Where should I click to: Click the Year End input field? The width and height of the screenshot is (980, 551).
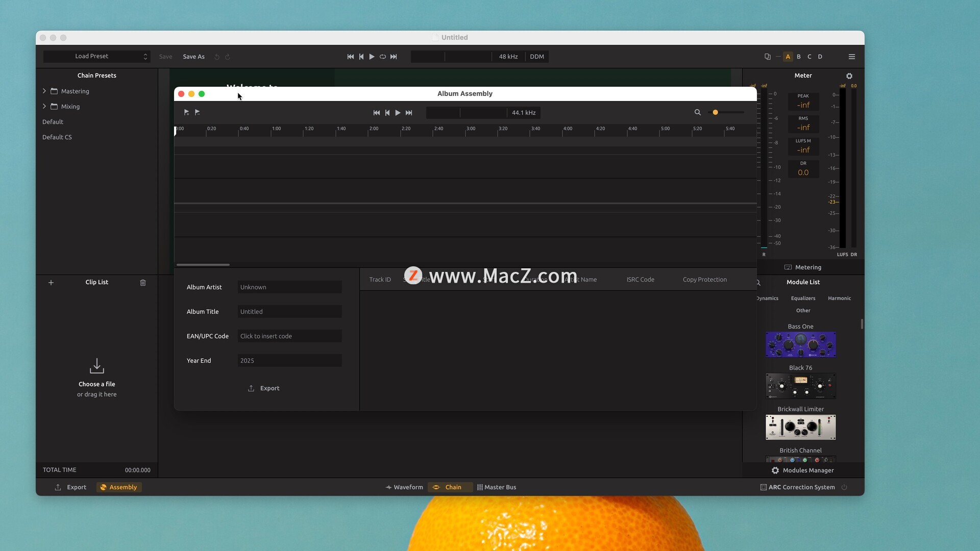click(289, 361)
